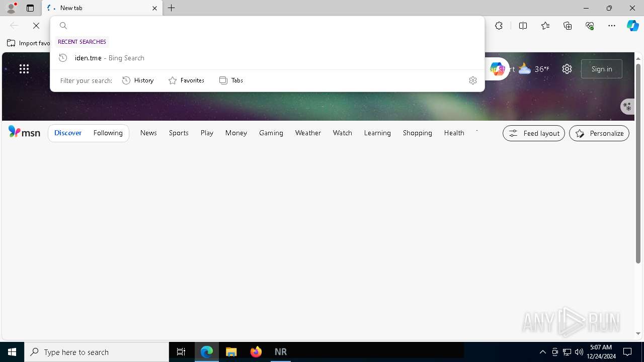This screenshot has height=362, width=644.
Task: Open the Gaming category
Action: tap(271, 133)
